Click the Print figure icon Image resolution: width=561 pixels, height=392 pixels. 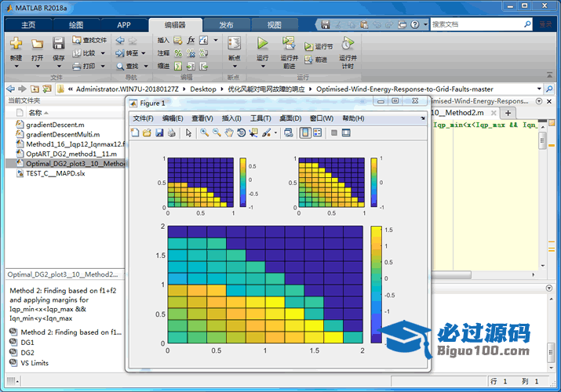(171, 132)
